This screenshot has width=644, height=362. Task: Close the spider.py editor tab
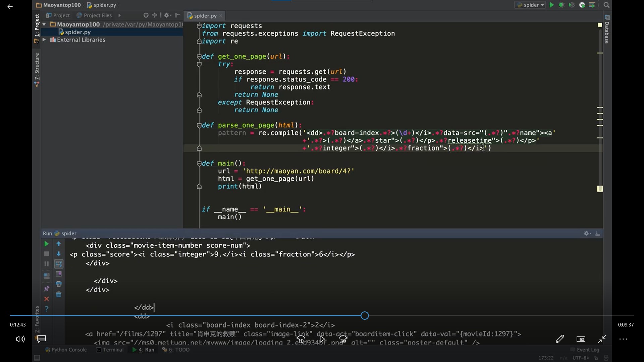click(x=221, y=16)
